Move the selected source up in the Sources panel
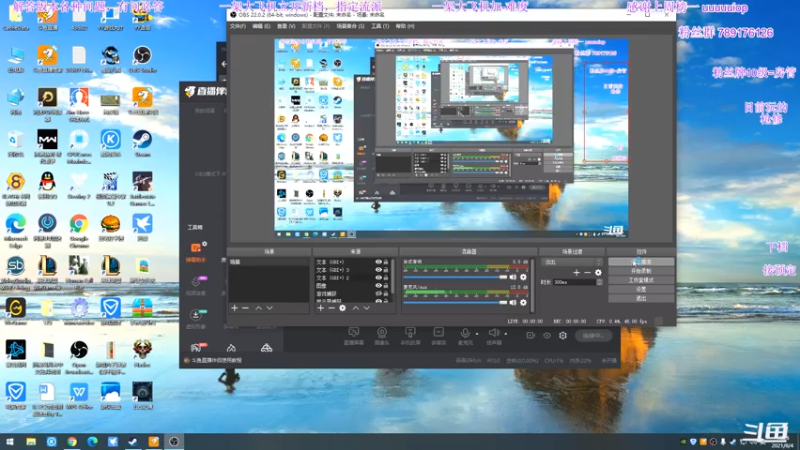The image size is (800, 450). click(x=356, y=308)
